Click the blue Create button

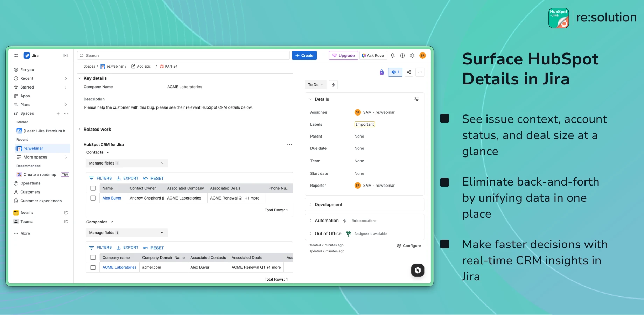304,56
